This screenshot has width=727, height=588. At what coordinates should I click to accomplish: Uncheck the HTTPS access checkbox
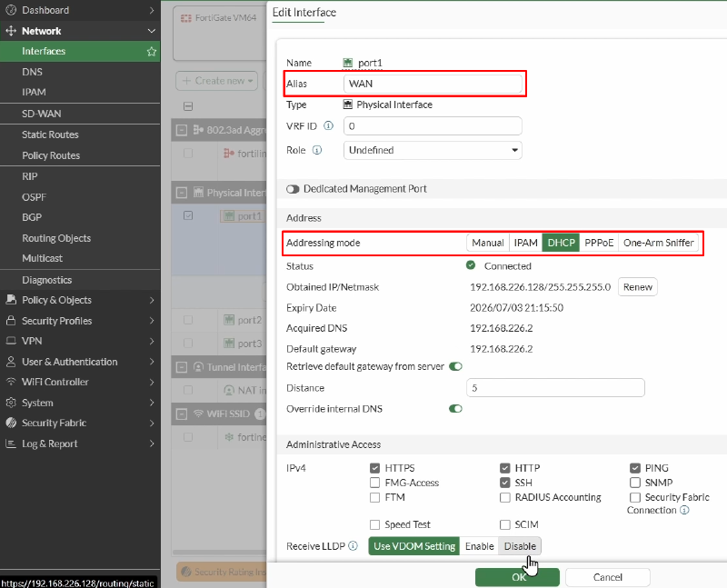(375, 468)
